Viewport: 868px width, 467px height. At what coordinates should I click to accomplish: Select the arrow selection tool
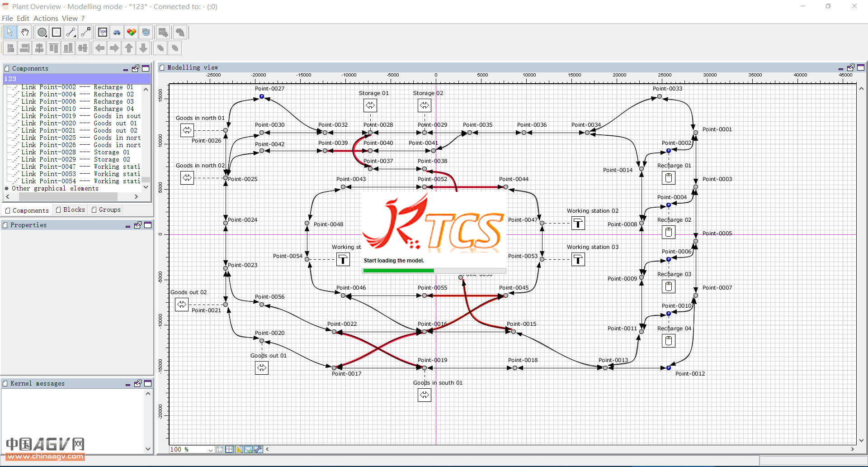[10, 32]
